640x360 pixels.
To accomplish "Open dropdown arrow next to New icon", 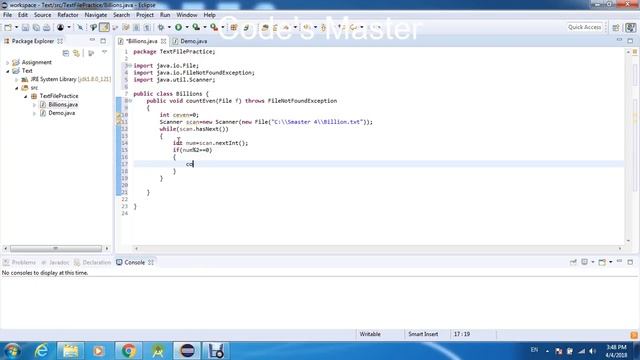I will (16, 27).
